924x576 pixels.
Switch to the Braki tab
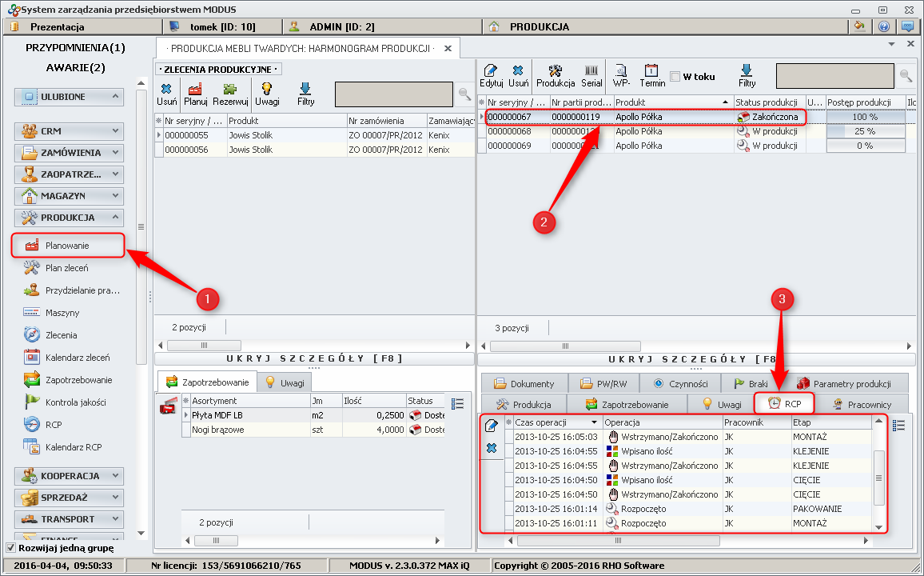click(x=751, y=384)
